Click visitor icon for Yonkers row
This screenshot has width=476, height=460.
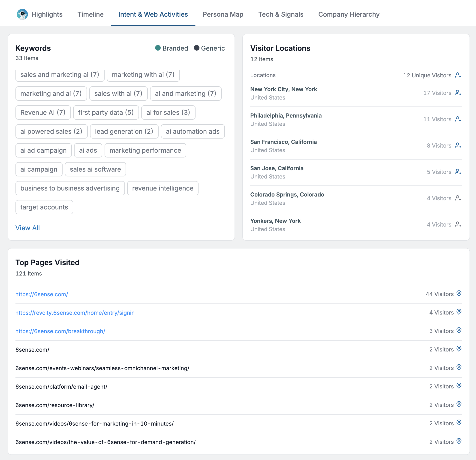tap(458, 224)
